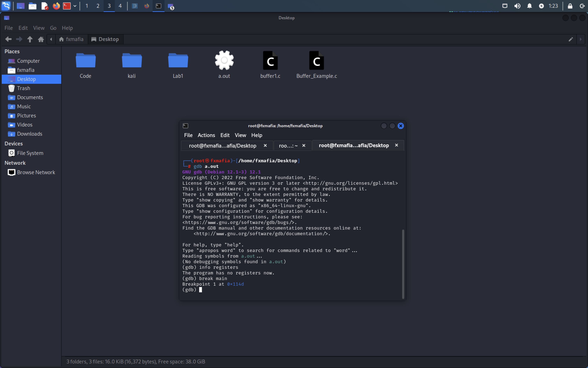This screenshot has width=588, height=368.
Task: Go to home folder via house icon
Action: 41,39
